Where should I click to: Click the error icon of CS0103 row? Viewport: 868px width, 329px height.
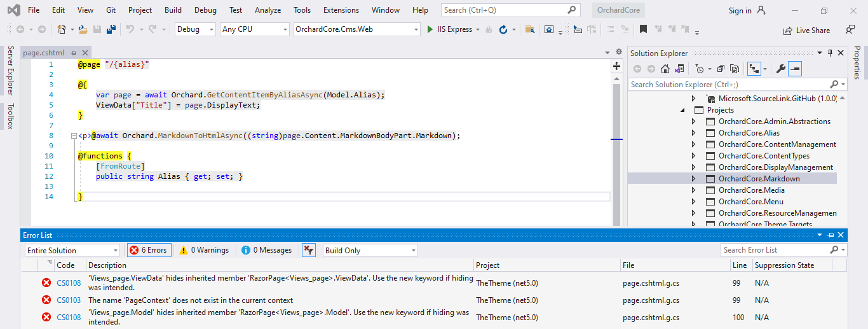coord(46,300)
